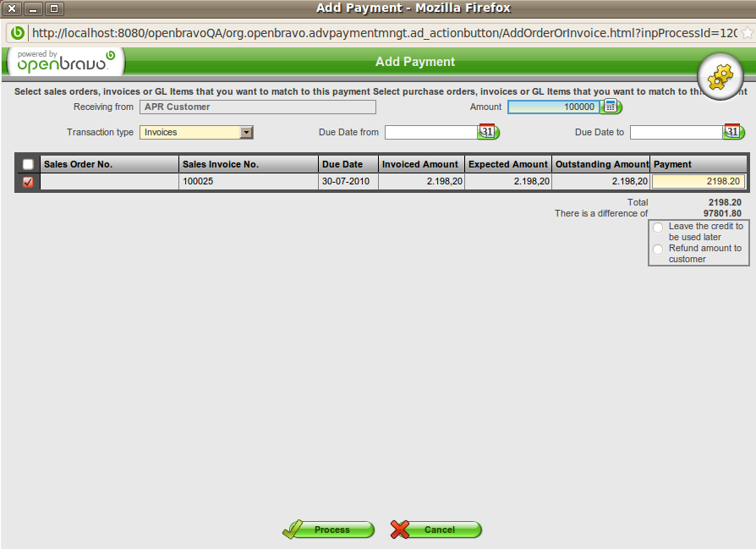This screenshot has width=756, height=549.
Task: Click the Openbravo logo
Action: 67,62
